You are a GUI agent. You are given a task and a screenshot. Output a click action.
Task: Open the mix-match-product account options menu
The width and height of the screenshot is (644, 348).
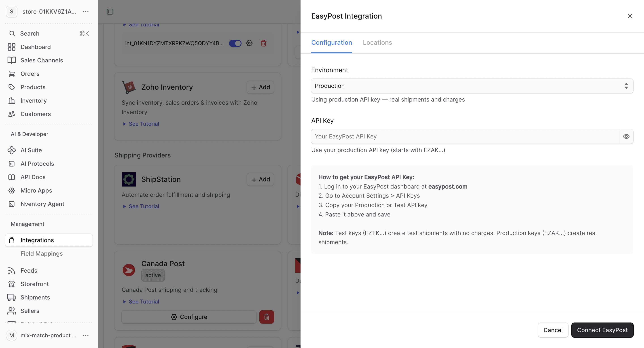(86, 335)
